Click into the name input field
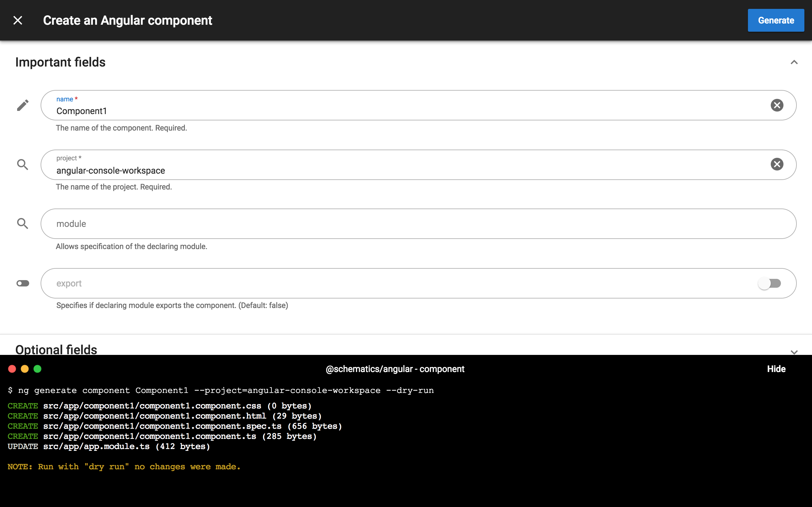This screenshot has height=507, width=812. 403,111
